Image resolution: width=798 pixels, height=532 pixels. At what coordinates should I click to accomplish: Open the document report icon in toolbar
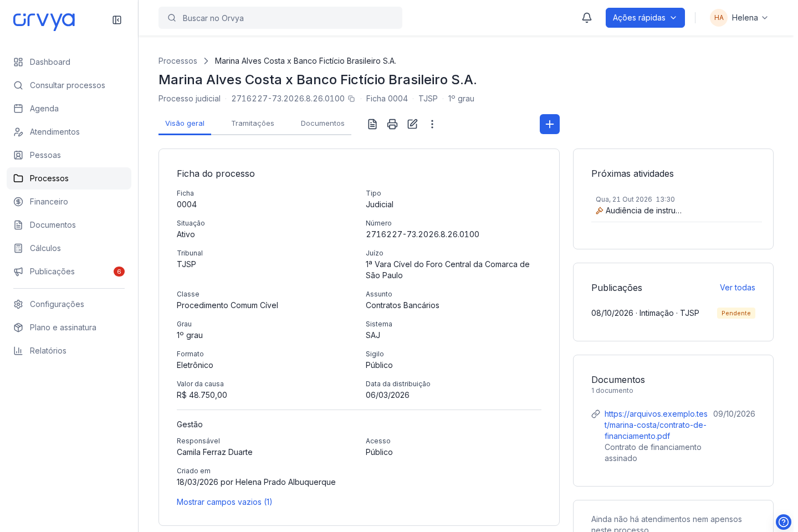click(372, 124)
